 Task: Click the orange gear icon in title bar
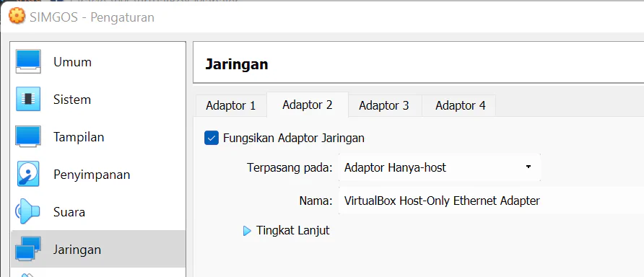[x=17, y=17]
